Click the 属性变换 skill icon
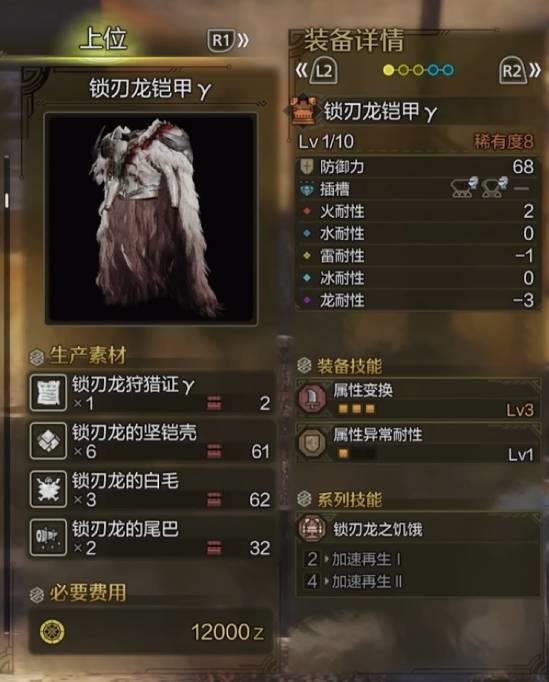Viewport: 549px width, 682px height. point(312,398)
